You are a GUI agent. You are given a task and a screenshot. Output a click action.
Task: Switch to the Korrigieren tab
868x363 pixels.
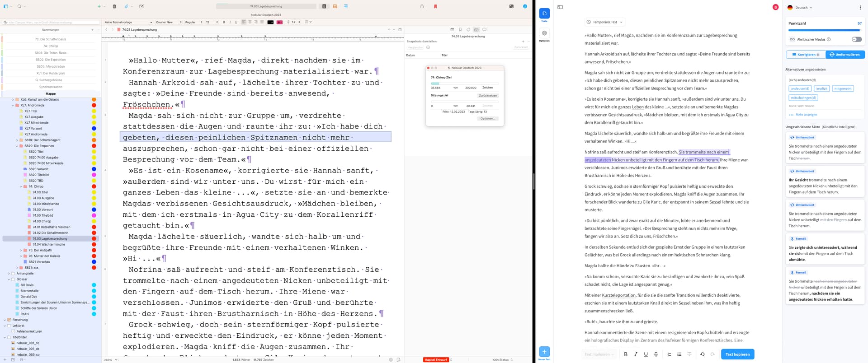pos(806,55)
